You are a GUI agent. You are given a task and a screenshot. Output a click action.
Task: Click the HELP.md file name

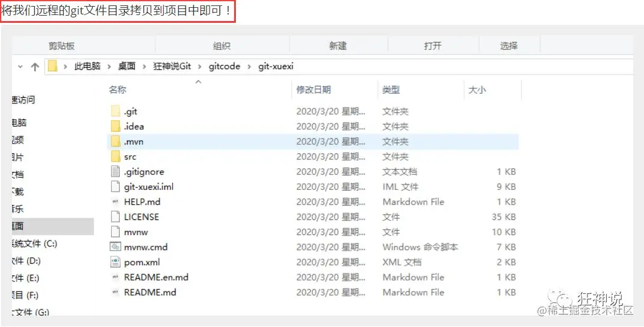[142, 202]
